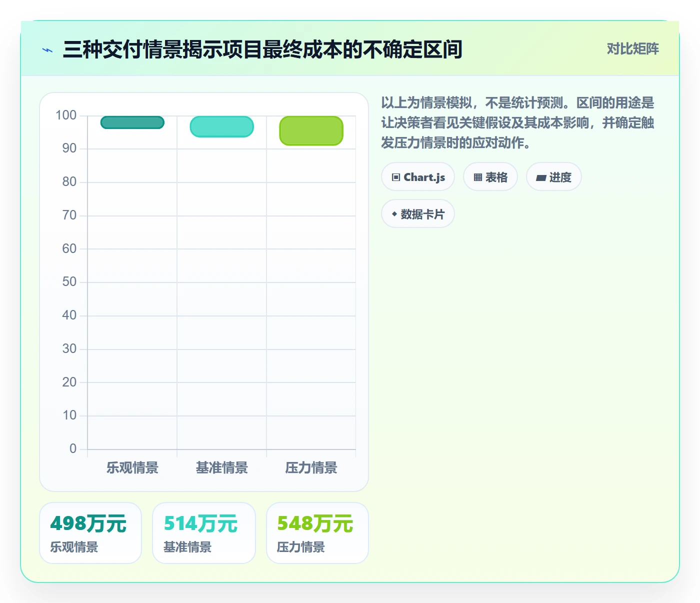This screenshot has width=700, height=603.
Task: Click the turquoise 基准情景 bar in the chart
Action: (222, 126)
